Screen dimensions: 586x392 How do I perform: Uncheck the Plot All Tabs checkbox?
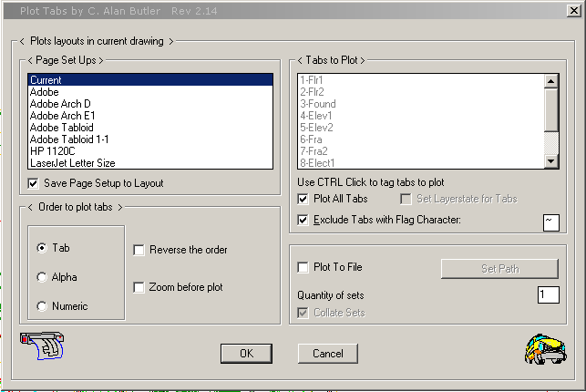[x=304, y=199]
